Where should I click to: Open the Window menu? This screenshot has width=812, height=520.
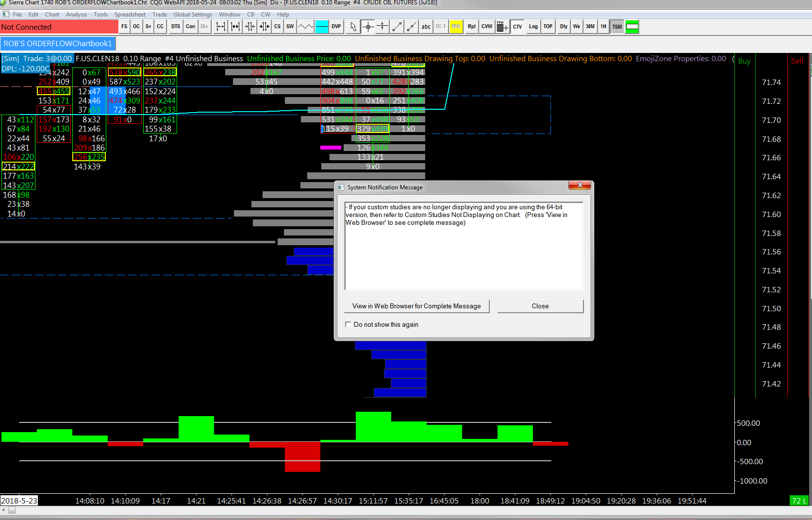tap(230, 15)
